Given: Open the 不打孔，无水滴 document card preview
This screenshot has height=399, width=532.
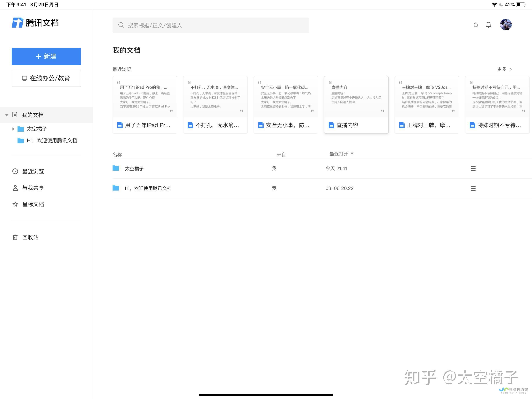Looking at the screenshot, I should pos(215,97).
